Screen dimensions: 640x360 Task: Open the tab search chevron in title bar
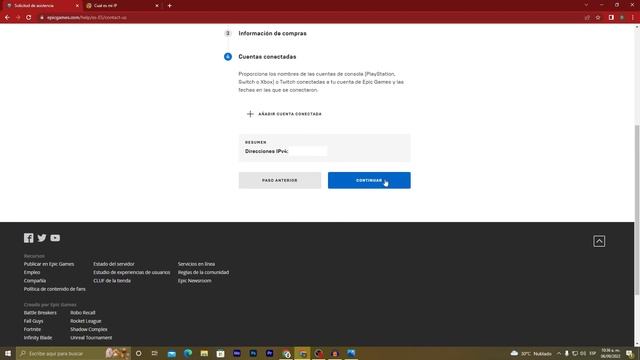click(x=586, y=5)
